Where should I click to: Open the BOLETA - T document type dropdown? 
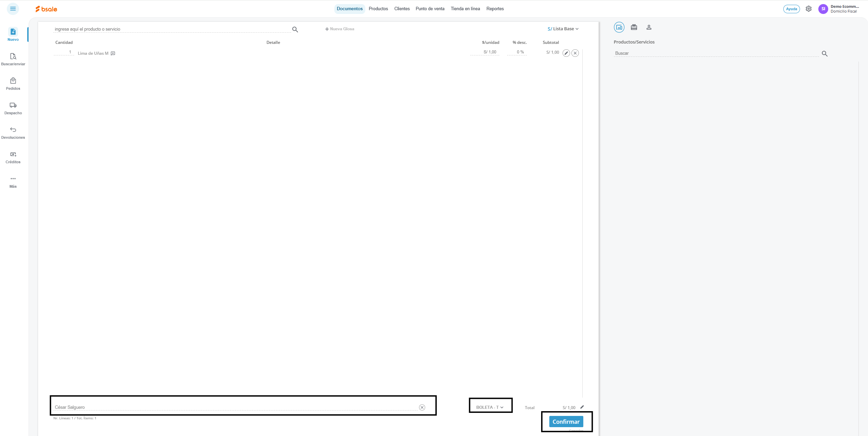(490, 407)
